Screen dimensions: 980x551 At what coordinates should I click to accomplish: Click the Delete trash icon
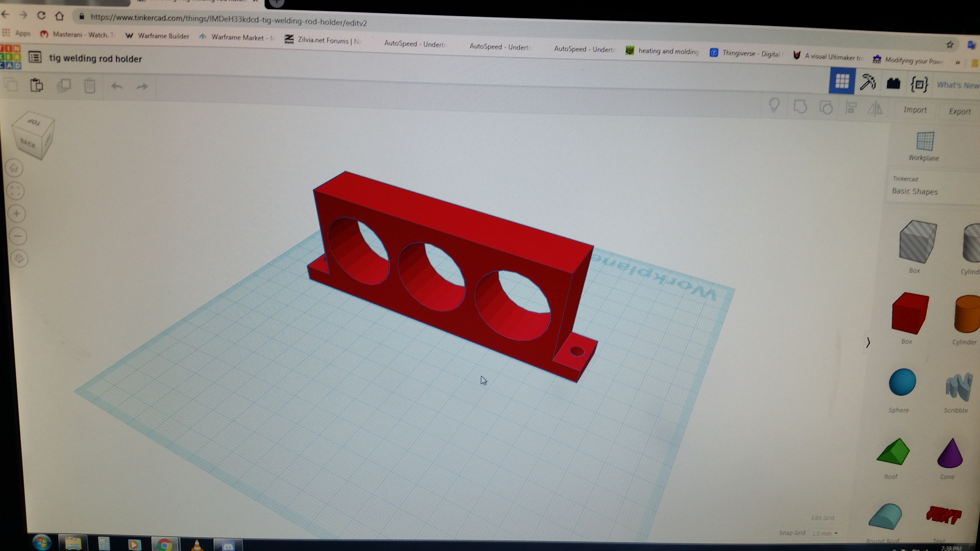[90, 86]
